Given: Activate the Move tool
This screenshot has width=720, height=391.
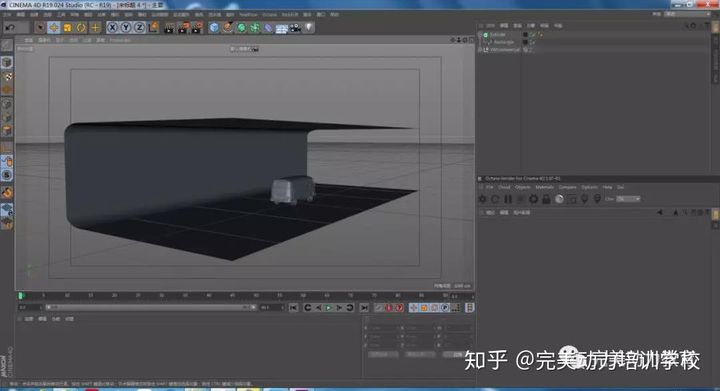Looking at the screenshot, I should coord(54,28).
